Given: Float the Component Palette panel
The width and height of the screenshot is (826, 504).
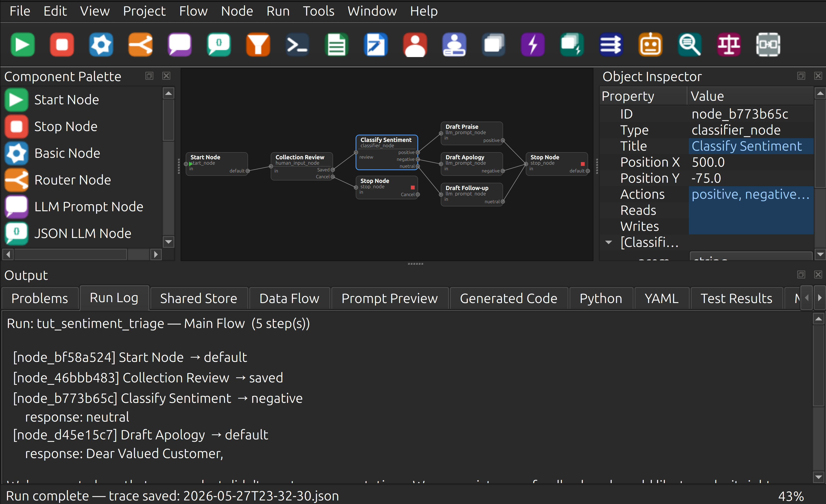Looking at the screenshot, I should [x=149, y=76].
